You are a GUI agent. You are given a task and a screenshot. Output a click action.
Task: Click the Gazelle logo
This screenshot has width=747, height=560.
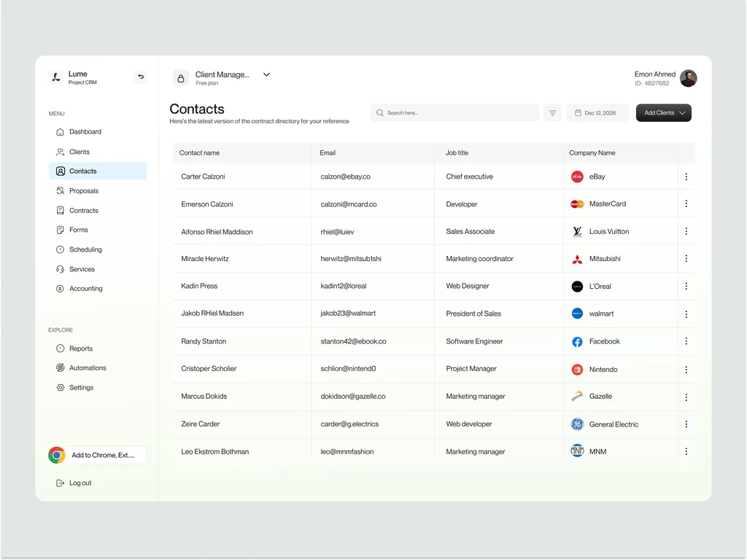click(x=577, y=396)
